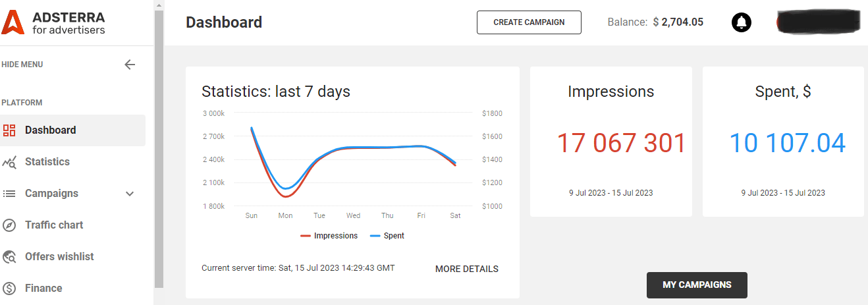This screenshot has width=868, height=305.
Task: Toggle Impressions series in chart legend
Action: [329, 236]
